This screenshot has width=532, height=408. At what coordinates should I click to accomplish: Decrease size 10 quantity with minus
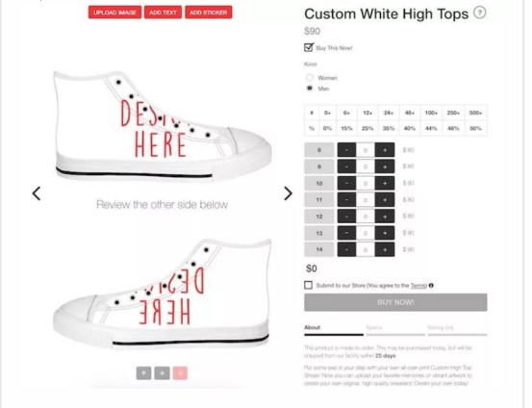point(346,183)
